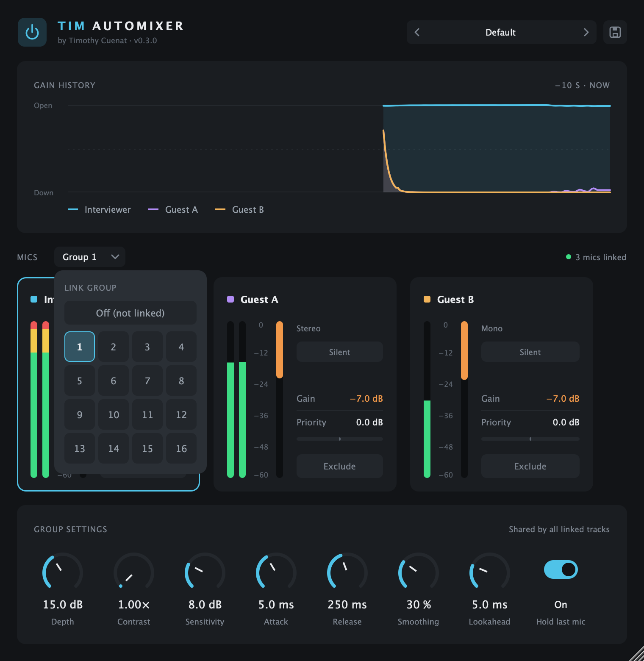The height and width of the screenshot is (661, 644).
Task: Choose link group 3
Action: [x=147, y=347]
